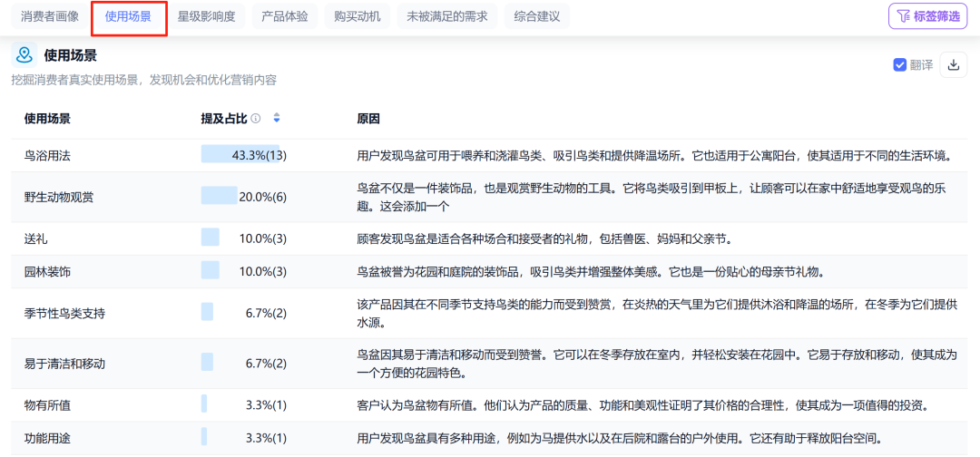Toggle the 翻译 checkbox
Image resolution: width=980 pixels, height=457 pixels.
click(900, 65)
